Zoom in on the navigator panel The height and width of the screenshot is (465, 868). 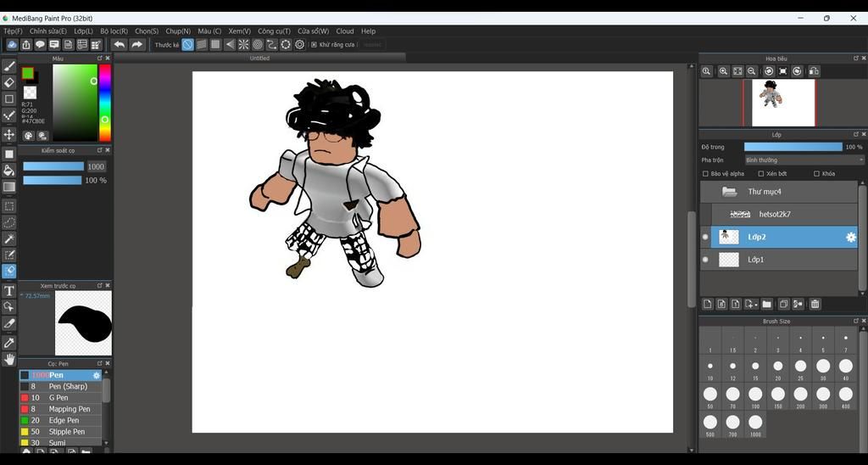(x=723, y=71)
